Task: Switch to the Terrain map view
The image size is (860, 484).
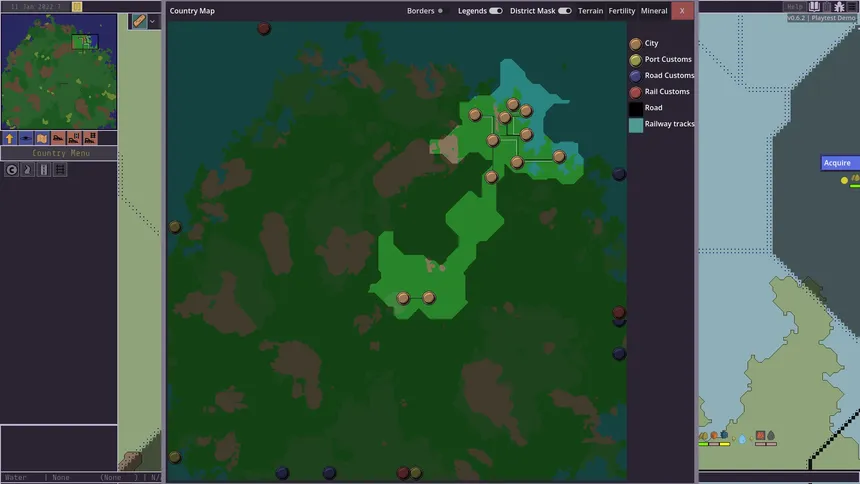Action: click(x=590, y=10)
